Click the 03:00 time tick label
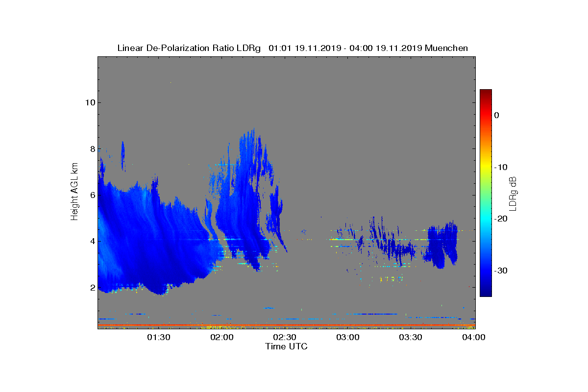The image size is (588, 392). click(348, 337)
